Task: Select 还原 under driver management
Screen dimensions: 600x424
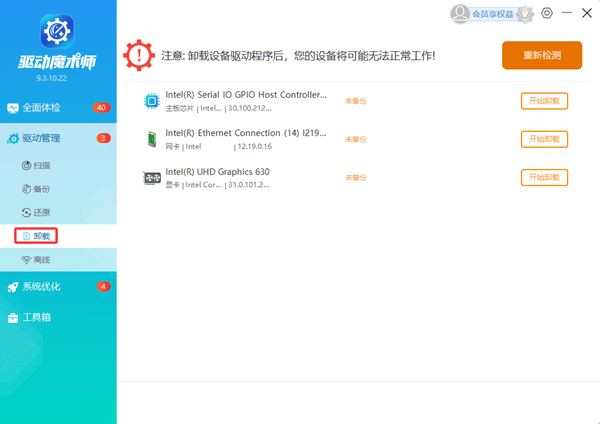Action: (40, 212)
